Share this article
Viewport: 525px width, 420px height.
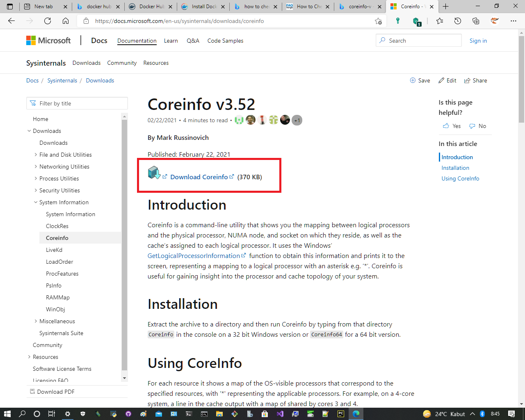475,80
